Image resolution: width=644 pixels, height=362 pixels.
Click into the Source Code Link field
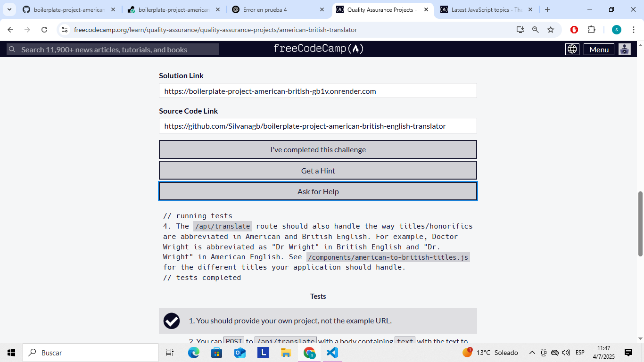[x=318, y=126]
